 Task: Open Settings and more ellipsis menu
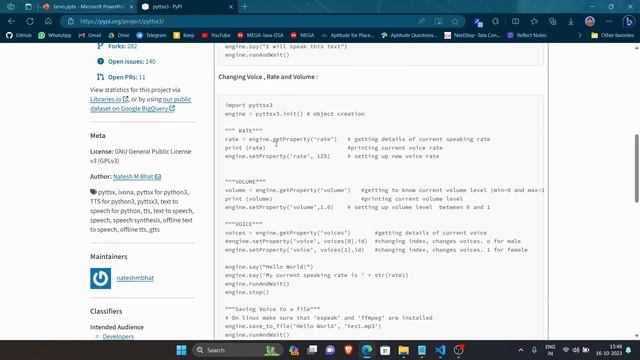pos(609,21)
